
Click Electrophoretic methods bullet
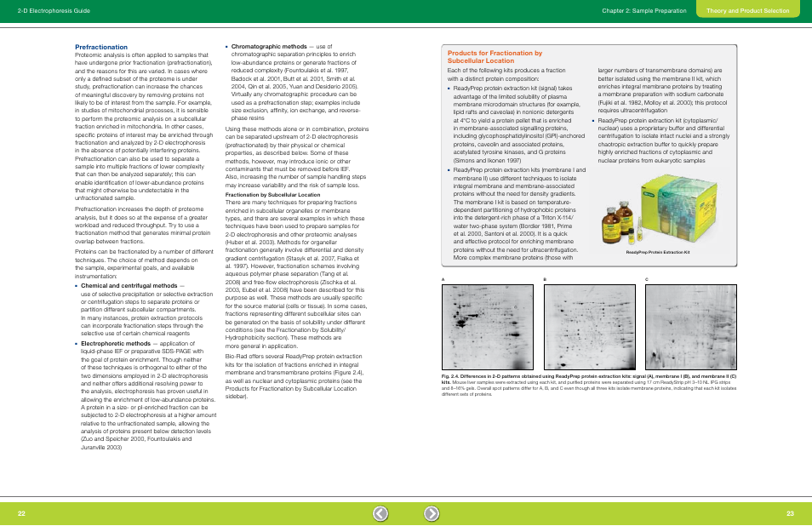116,343
